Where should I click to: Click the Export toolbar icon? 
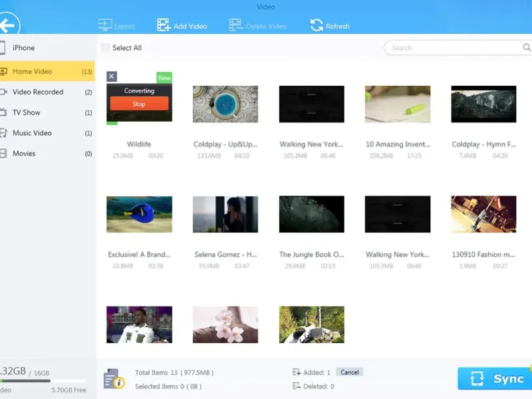(105, 25)
